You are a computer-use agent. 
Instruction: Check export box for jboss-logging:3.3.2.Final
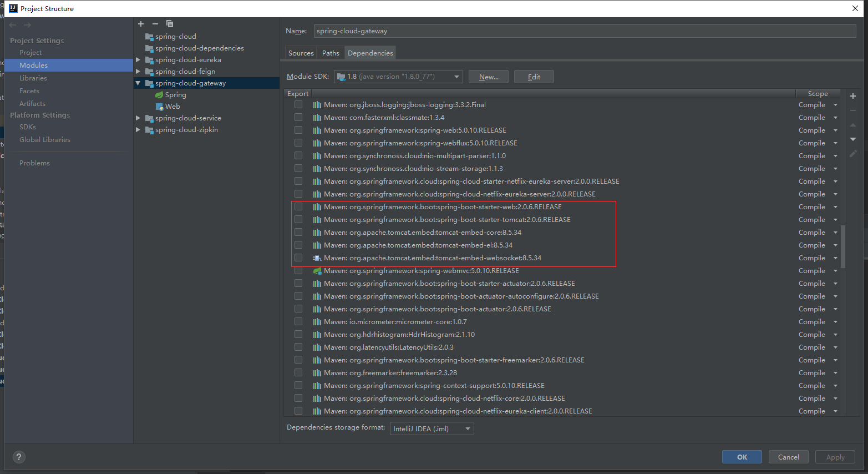298,104
